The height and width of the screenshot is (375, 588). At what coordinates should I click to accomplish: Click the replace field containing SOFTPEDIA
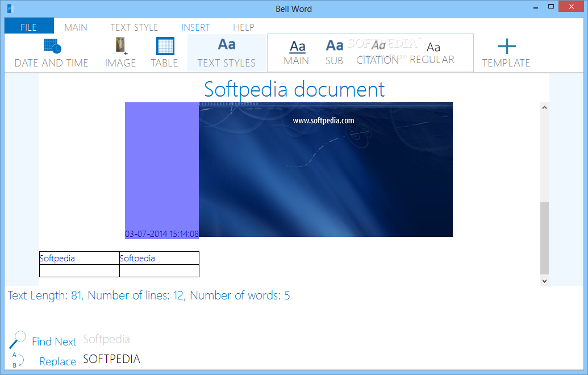[x=112, y=359]
